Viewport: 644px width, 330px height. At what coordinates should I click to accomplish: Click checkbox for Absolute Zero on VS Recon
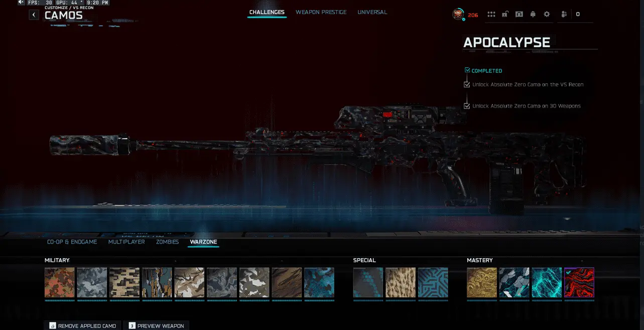click(467, 84)
